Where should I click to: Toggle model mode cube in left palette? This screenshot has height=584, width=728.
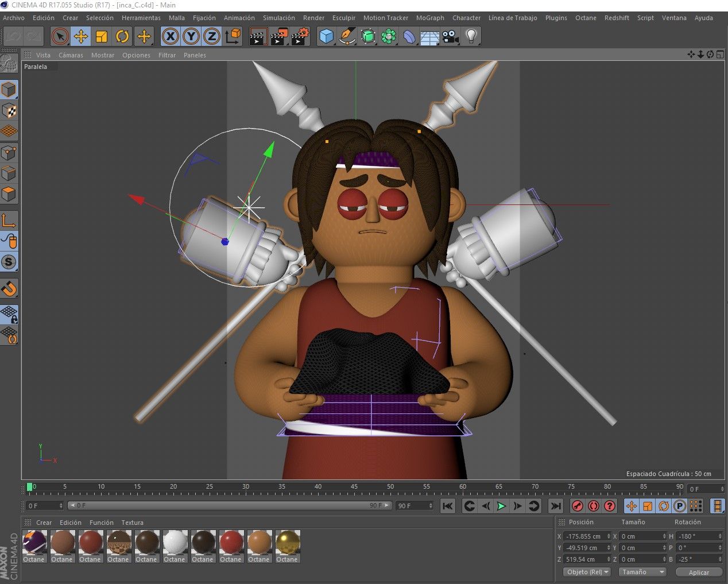9,90
